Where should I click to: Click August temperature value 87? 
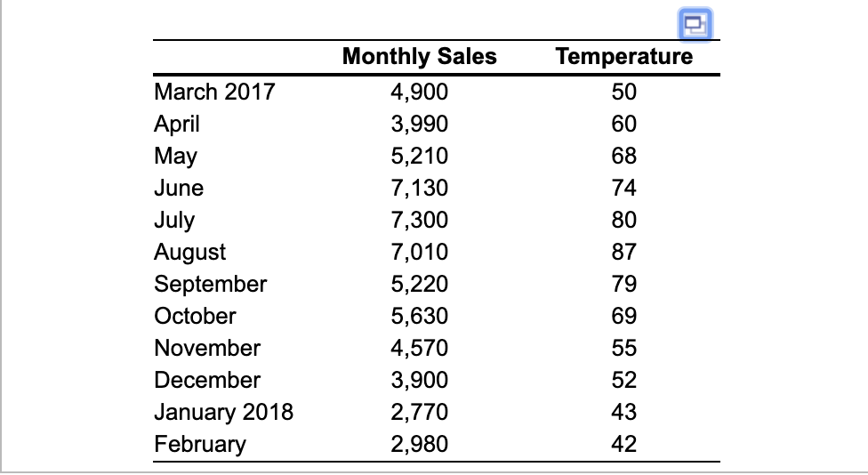pos(624,252)
